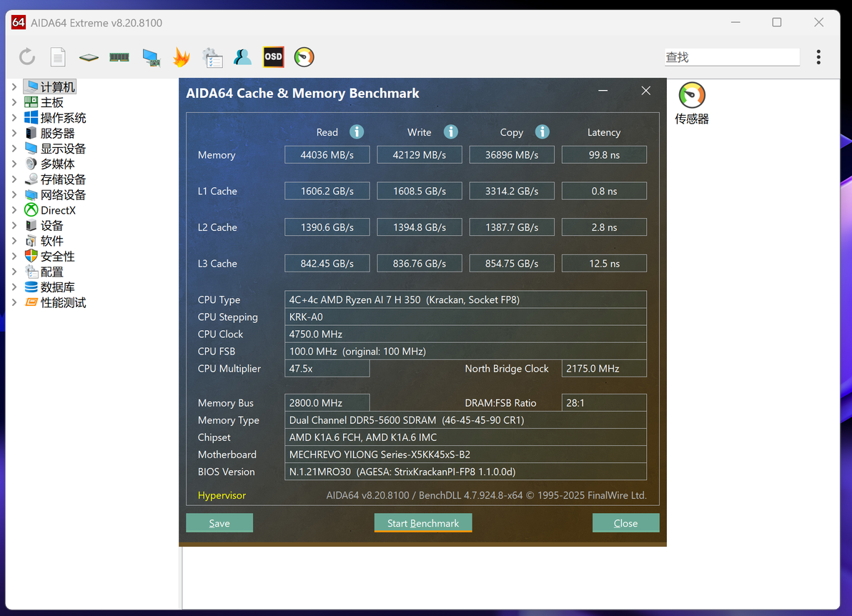Open the gauge sensor panel toolbar icon
This screenshot has height=616, width=852.
304,57
